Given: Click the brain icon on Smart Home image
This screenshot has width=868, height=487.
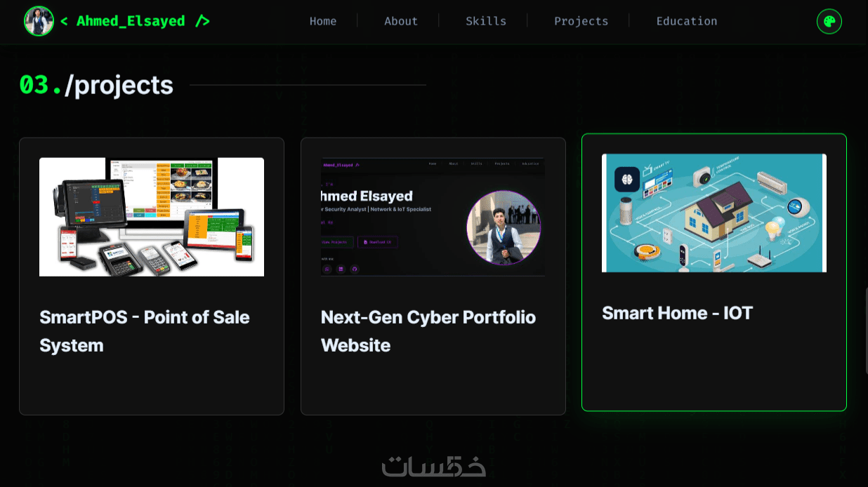Looking at the screenshot, I should [x=627, y=179].
